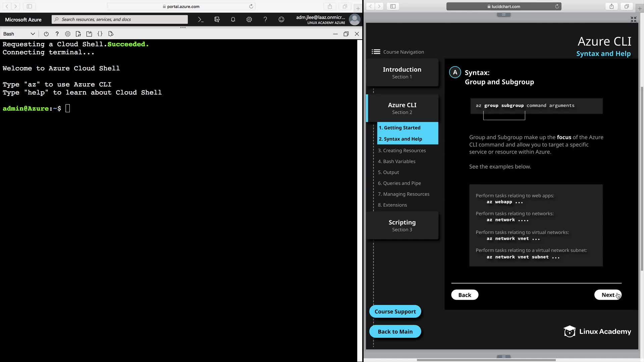Restart the Cloud Shell with the power icon
Screen dimensions: 644x362
(46, 34)
